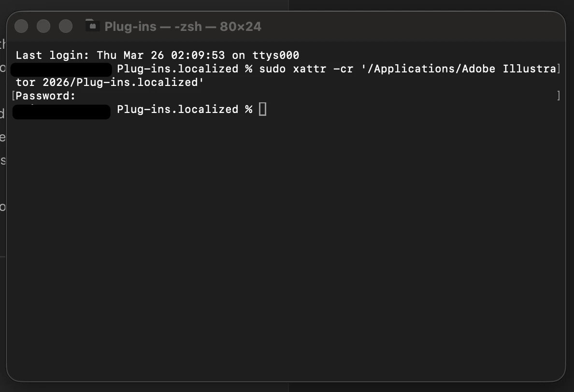Click the second redacted username block
The image size is (574, 392).
pyautogui.click(x=61, y=112)
